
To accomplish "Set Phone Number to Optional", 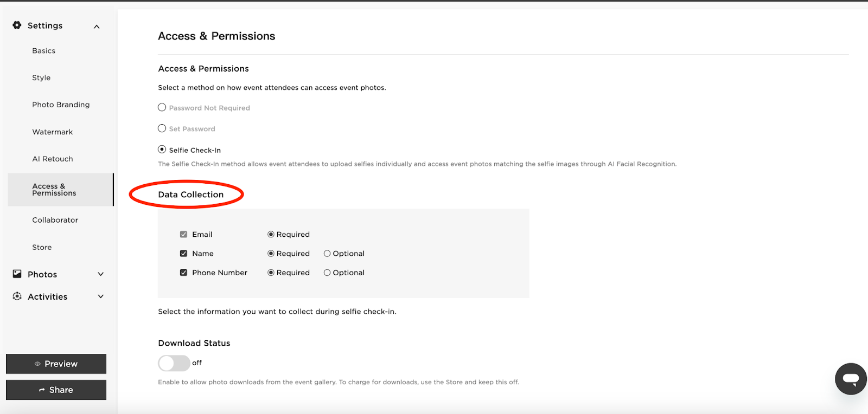I will [x=327, y=273].
